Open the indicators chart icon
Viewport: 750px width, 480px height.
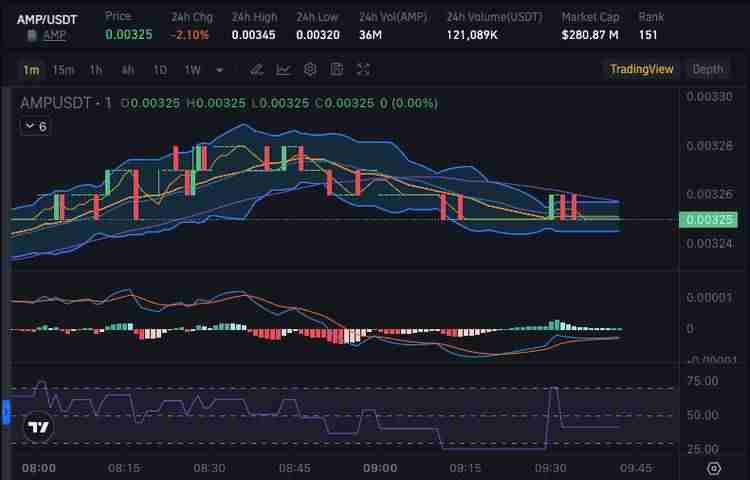[284, 69]
